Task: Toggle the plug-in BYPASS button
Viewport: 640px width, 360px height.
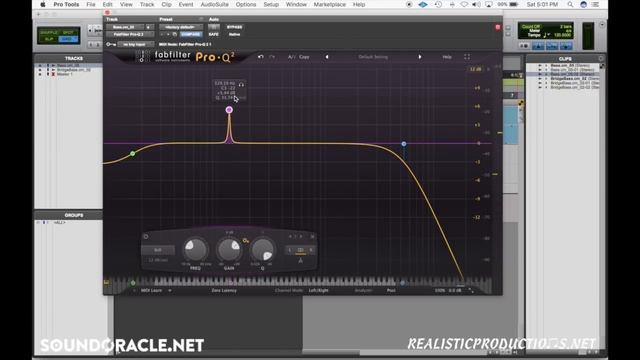Action: click(234, 27)
